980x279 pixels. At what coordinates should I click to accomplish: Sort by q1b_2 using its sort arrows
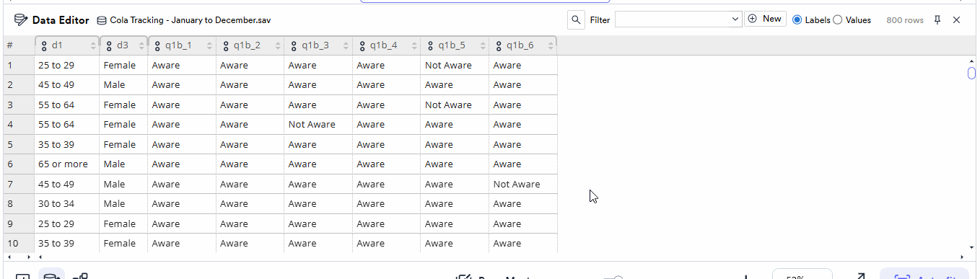pyautogui.click(x=278, y=46)
